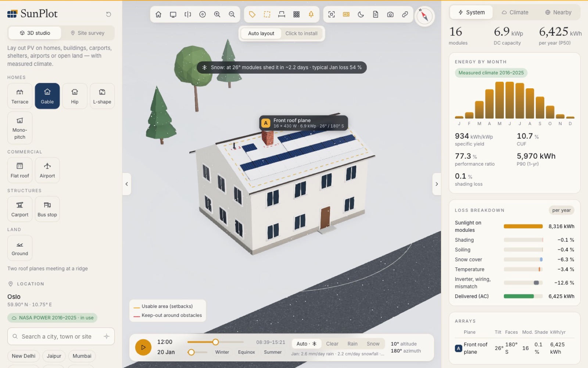The height and width of the screenshot is (368, 588).
Task: Play the sun animation
Action: (x=143, y=347)
